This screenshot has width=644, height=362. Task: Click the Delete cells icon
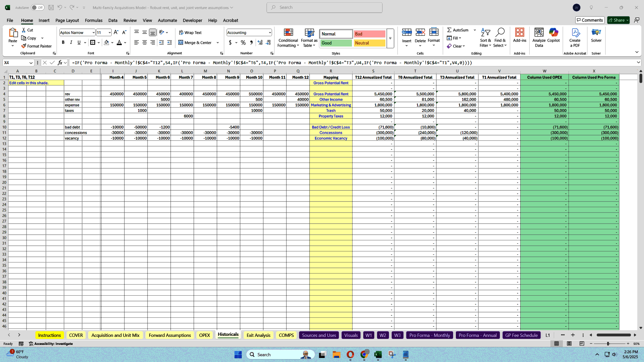click(420, 33)
